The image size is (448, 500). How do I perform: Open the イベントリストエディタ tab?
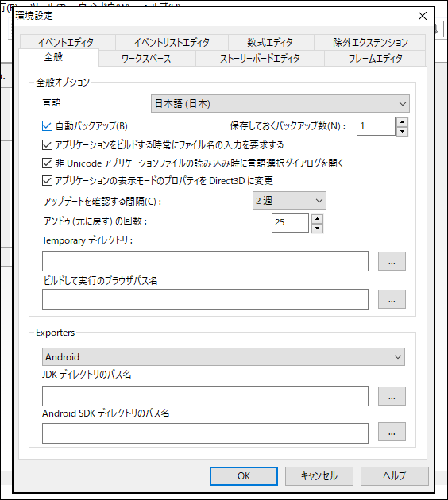pyautogui.click(x=172, y=42)
